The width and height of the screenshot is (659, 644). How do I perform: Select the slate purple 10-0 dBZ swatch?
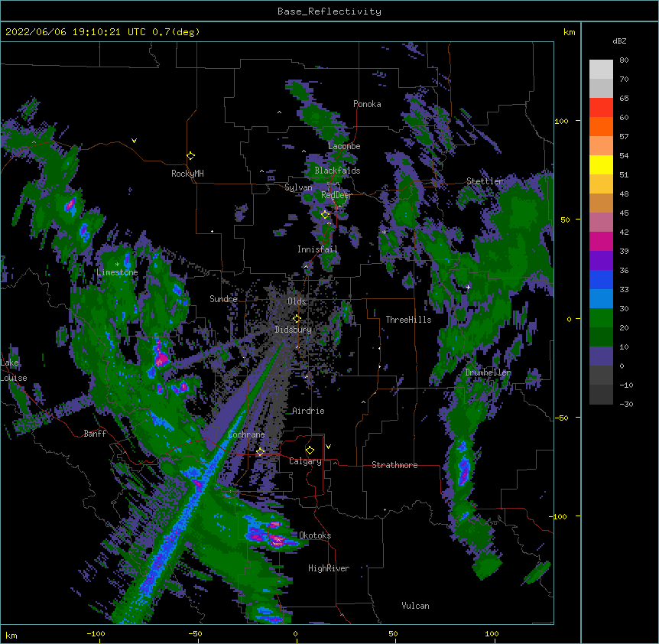coord(601,356)
